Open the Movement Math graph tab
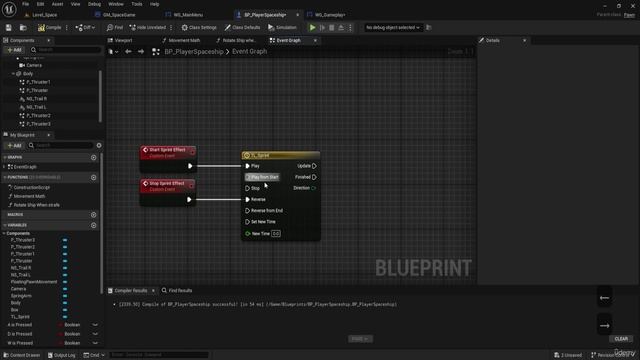 pos(184,40)
